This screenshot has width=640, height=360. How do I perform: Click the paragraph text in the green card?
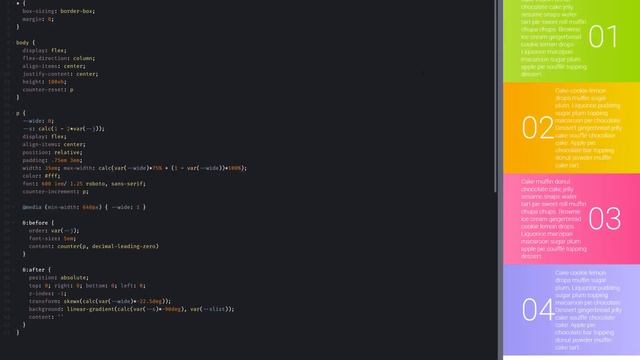[x=554, y=39]
